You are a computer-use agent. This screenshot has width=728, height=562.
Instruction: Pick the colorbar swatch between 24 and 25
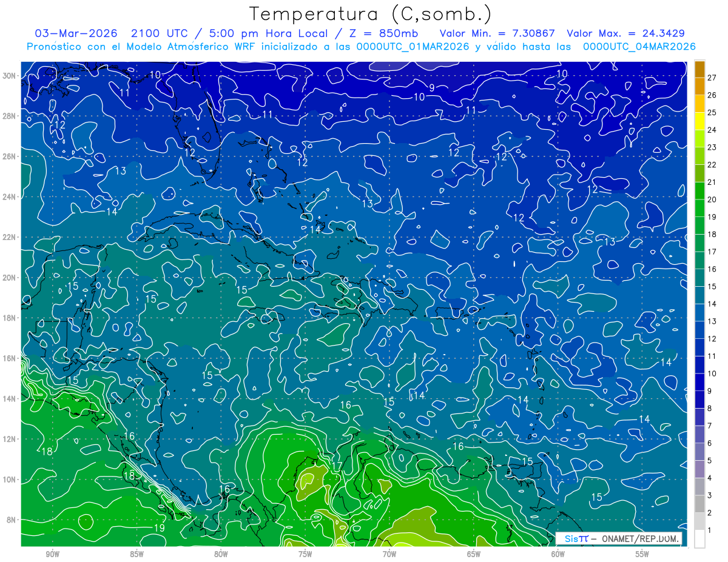tap(699, 121)
